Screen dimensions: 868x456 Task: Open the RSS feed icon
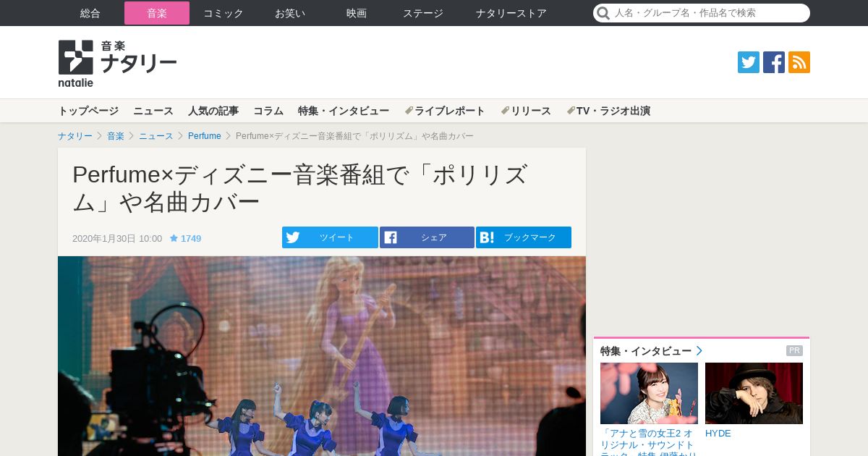click(x=799, y=62)
